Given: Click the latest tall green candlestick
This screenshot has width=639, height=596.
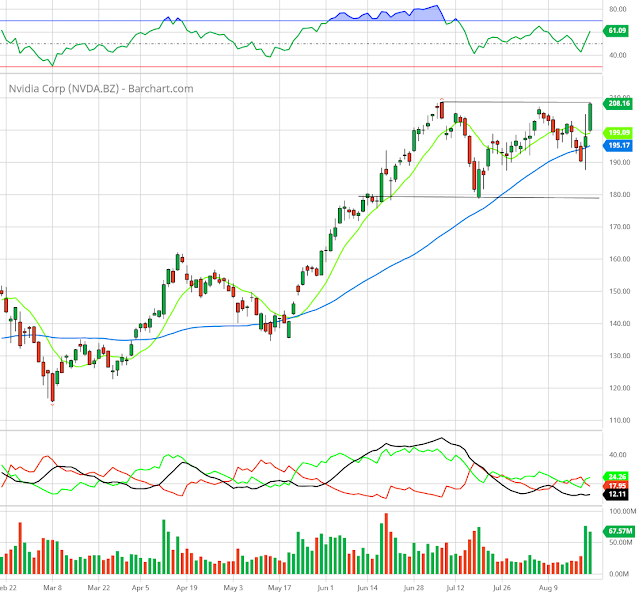Looking at the screenshot, I should click(590, 117).
